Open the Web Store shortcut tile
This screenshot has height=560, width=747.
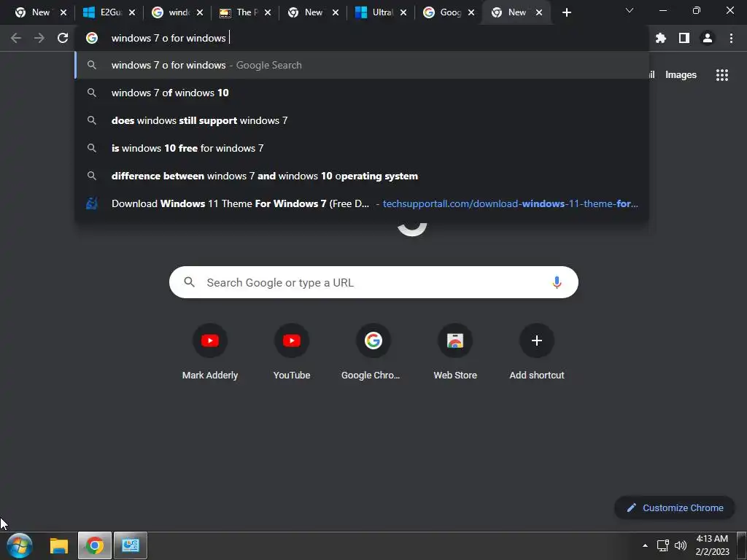pos(455,352)
